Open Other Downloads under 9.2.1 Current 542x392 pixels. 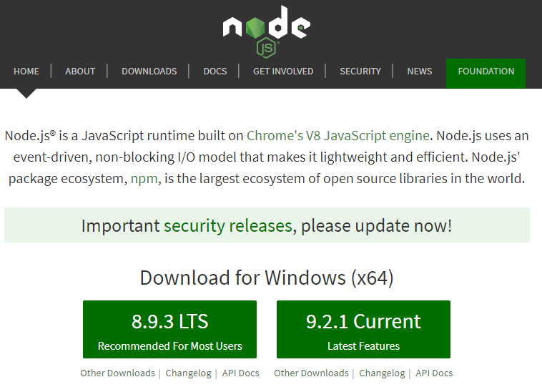coord(311,373)
